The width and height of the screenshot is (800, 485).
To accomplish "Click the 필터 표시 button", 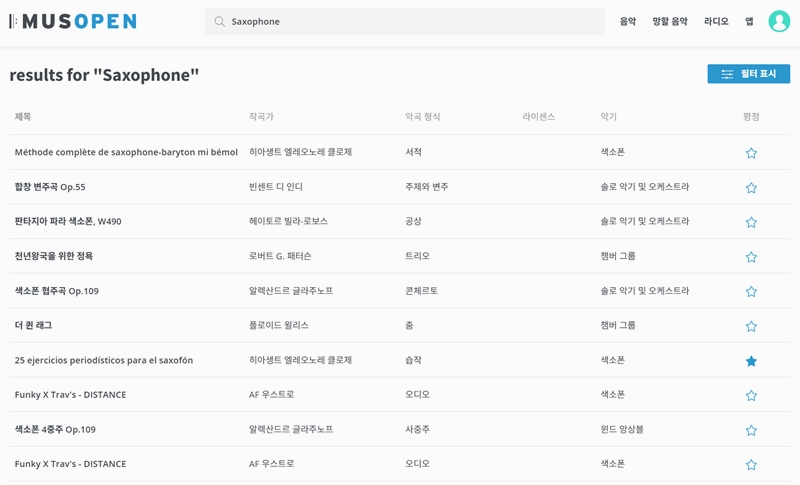I will [748, 74].
